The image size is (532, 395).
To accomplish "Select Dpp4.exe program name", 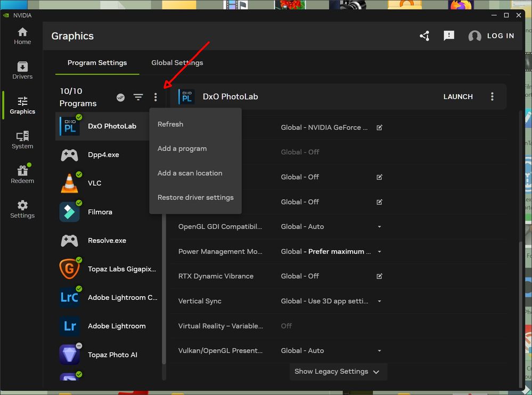I will point(103,155).
